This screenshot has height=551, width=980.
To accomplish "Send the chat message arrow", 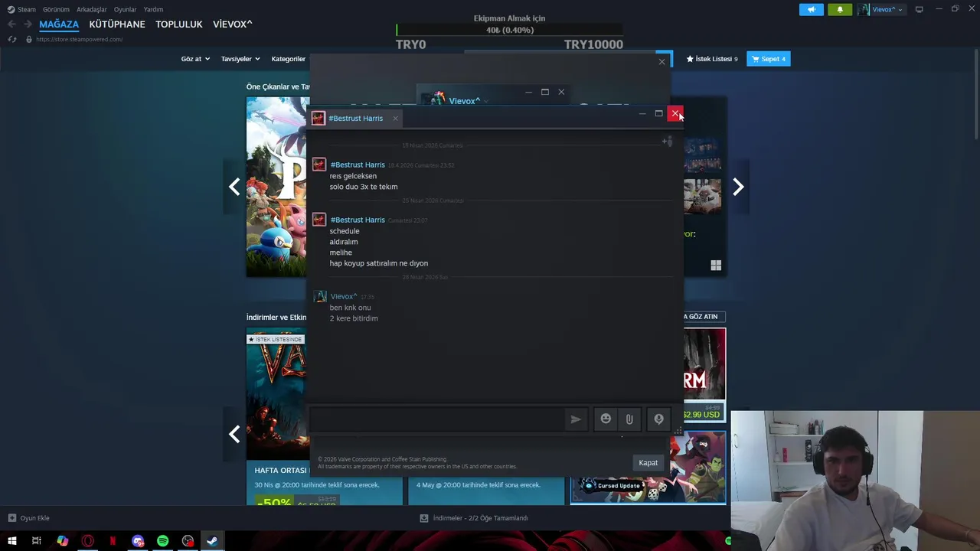I will coord(576,419).
